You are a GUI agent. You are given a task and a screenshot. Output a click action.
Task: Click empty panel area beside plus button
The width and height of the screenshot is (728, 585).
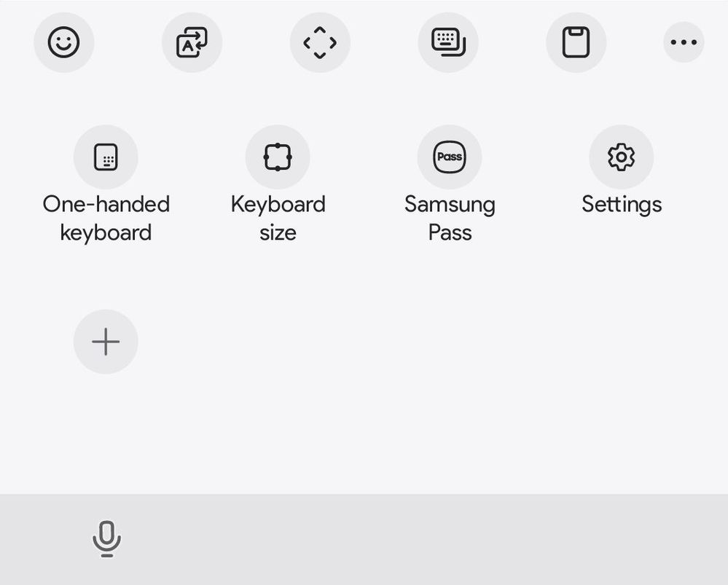[418, 342]
